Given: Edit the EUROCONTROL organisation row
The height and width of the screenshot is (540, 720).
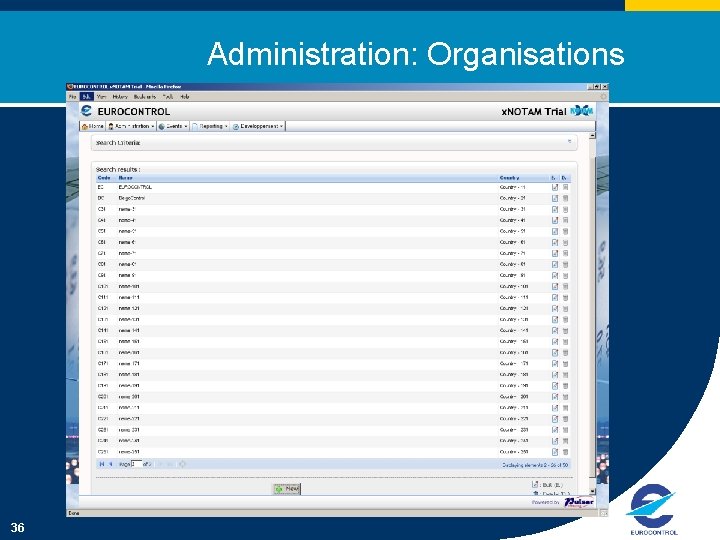Looking at the screenshot, I should click(x=555, y=187).
